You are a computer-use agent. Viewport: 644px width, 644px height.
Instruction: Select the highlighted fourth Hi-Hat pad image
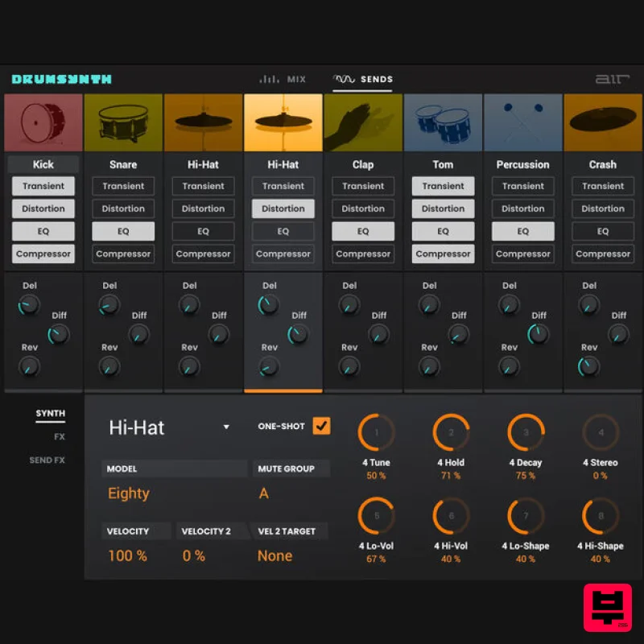click(283, 122)
